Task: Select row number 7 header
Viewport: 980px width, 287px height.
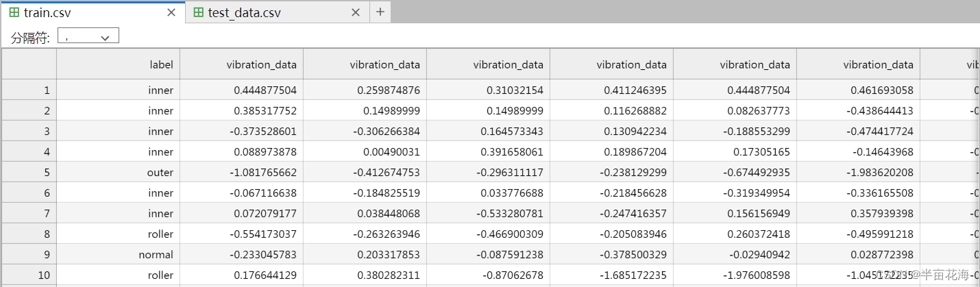Action: coord(29,213)
